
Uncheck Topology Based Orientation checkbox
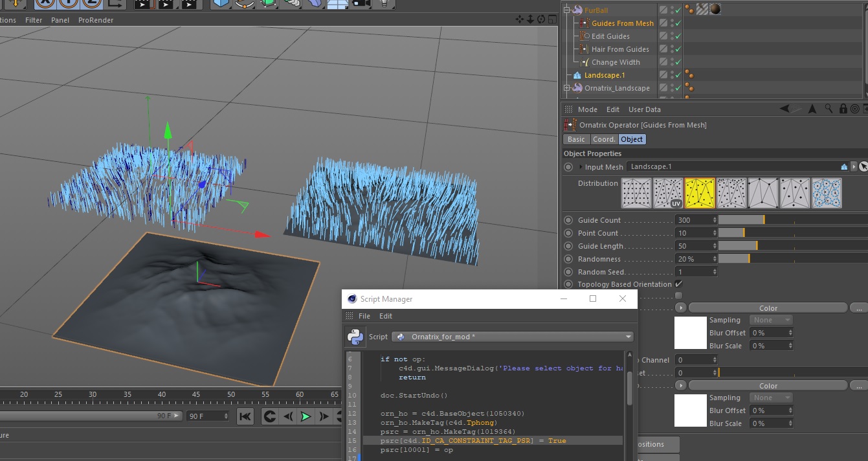point(678,284)
